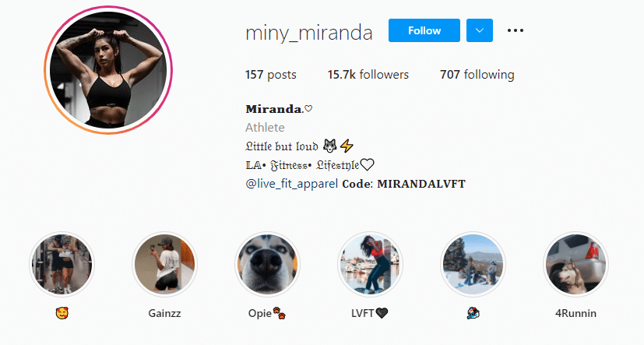Open the @live_fit_apparel profile link

pyautogui.click(x=291, y=184)
